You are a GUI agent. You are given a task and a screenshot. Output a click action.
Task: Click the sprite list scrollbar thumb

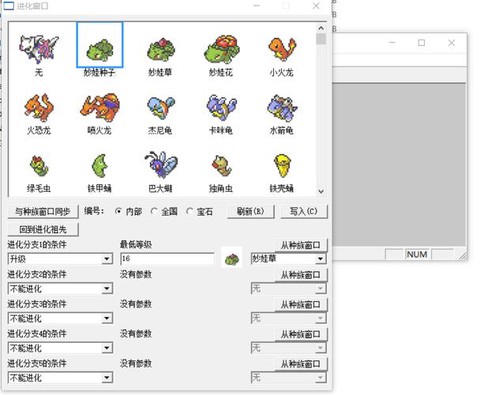click(321, 39)
